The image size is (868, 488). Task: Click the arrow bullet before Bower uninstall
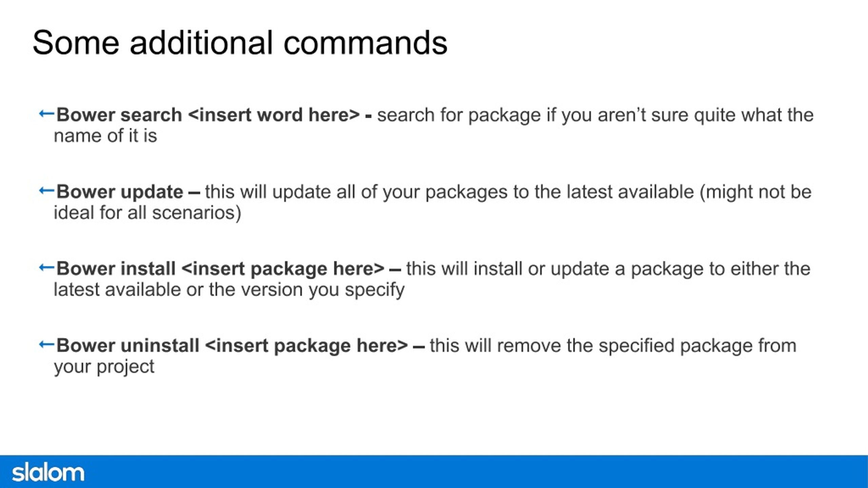point(46,345)
